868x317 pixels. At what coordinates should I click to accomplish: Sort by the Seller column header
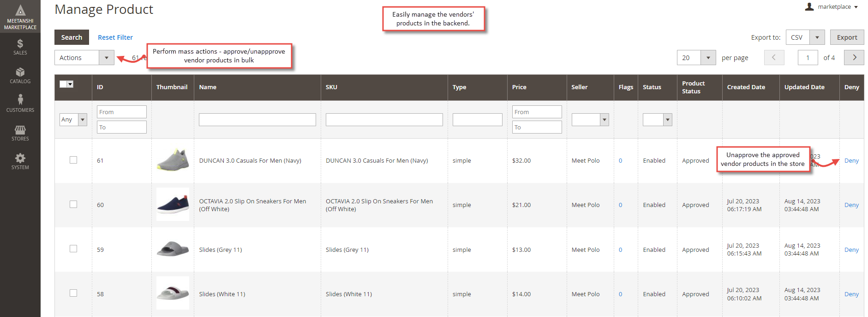pyautogui.click(x=580, y=87)
